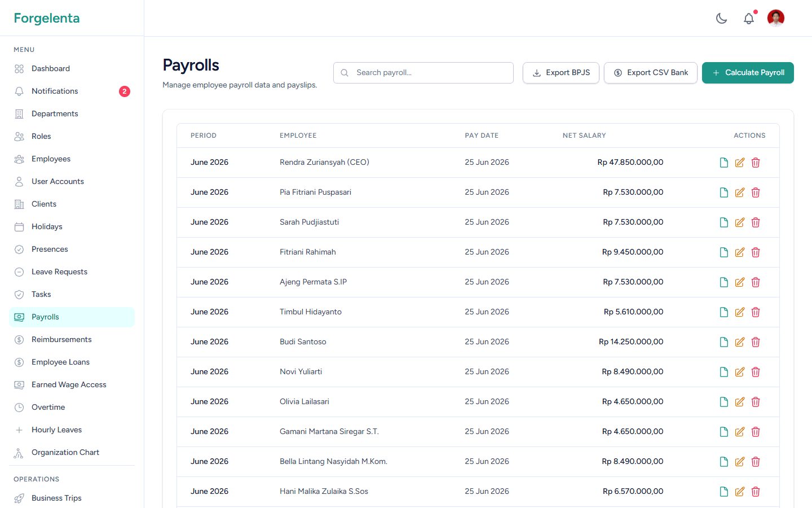812x508 pixels.
Task: Open the Roles sidebar item
Action: 72,136
